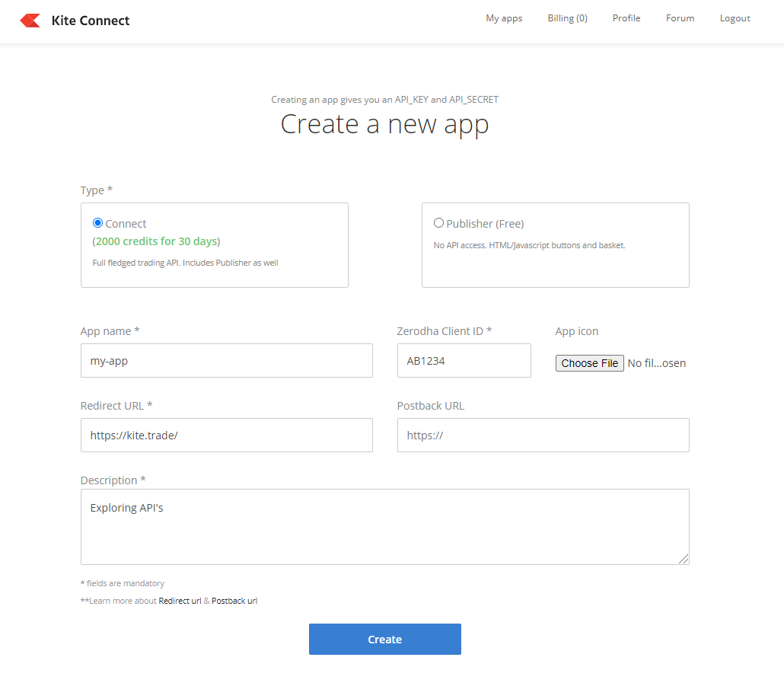Click the Choose File button for App icon
Image resolution: width=784 pixels, height=686 pixels.
[x=589, y=363]
